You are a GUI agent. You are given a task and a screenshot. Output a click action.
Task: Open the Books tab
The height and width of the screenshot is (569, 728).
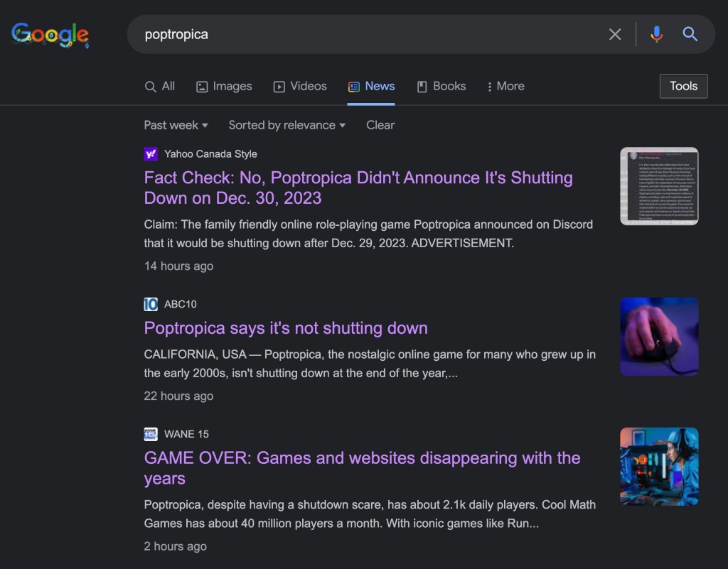pyautogui.click(x=441, y=86)
